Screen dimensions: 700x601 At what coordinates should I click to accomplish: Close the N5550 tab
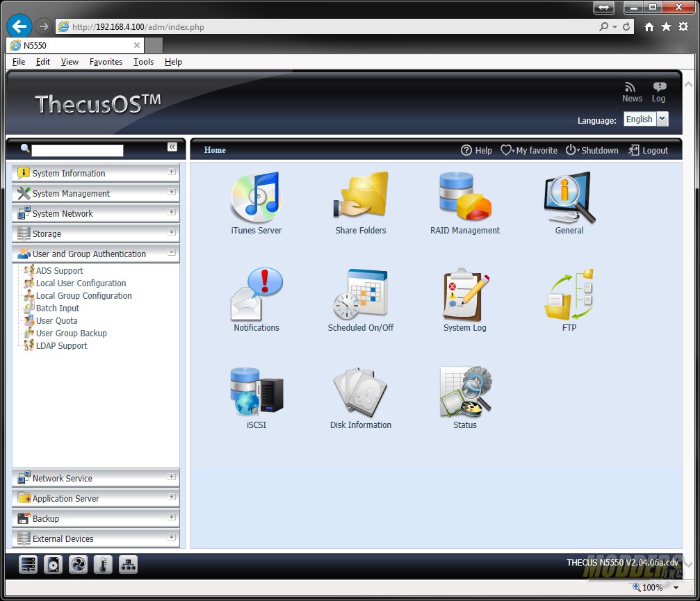click(137, 45)
